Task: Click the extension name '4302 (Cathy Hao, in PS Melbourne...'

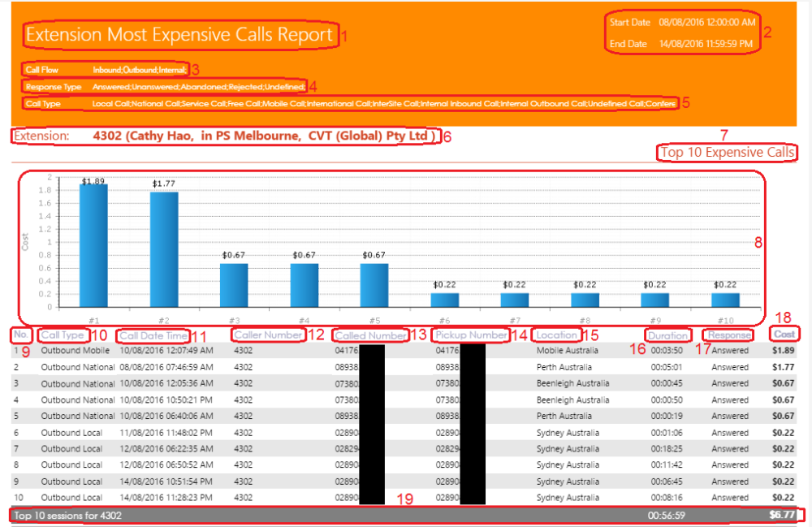Action: (264, 136)
